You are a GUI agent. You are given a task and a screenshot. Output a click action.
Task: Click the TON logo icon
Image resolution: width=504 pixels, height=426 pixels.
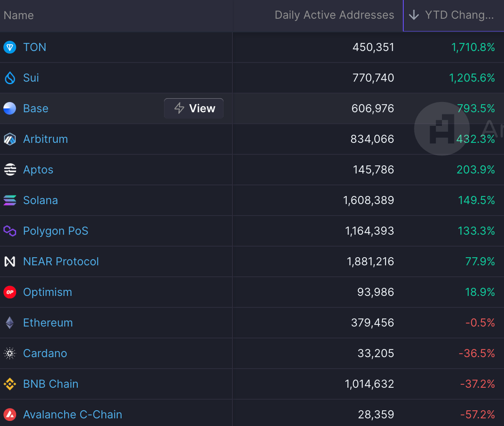coord(10,47)
